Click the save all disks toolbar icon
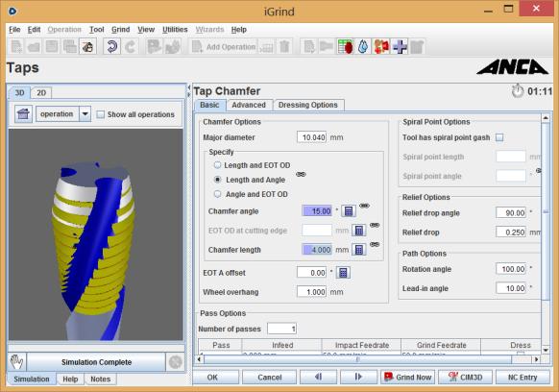This screenshot has width=559, height=392. point(69,47)
